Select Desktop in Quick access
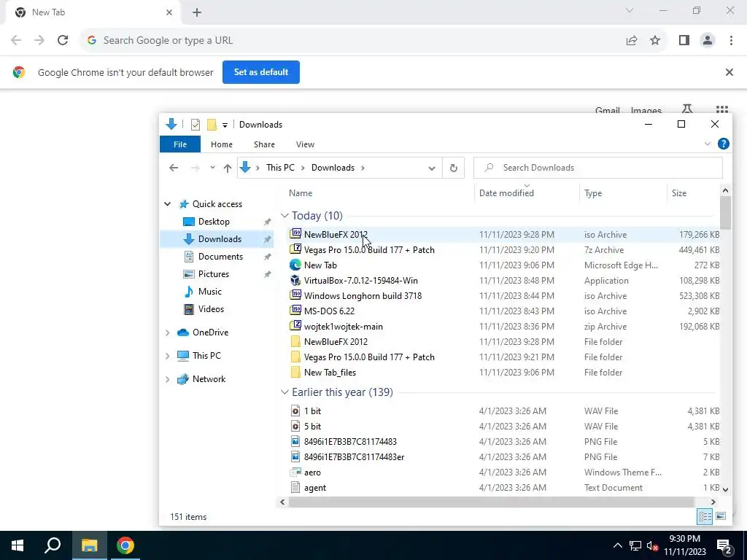Screen dimensions: 747x560 point(214,222)
